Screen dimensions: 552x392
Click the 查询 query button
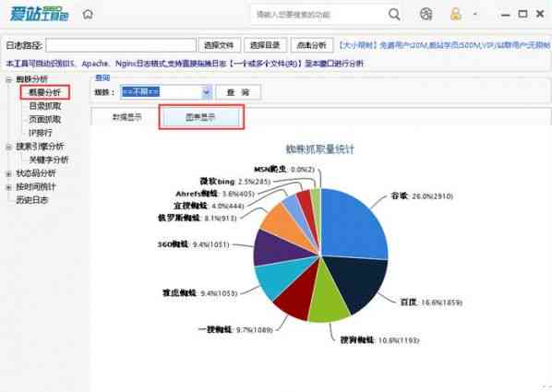238,92
